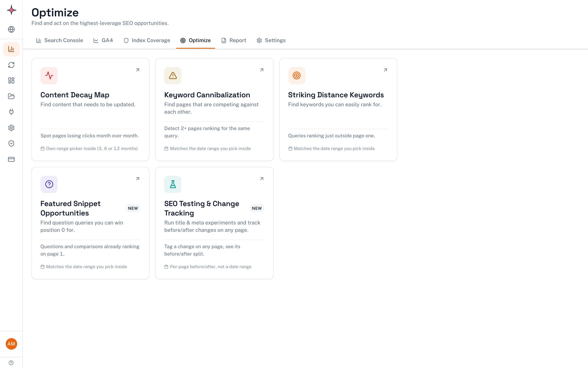Open SEO Testing & Change Tracking title
588x368 pixels.
(202, 208)
